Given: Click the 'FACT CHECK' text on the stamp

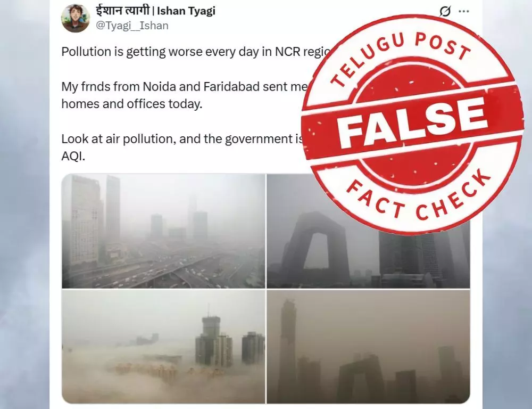Looking at the screenshot, I should pos(419,197).
